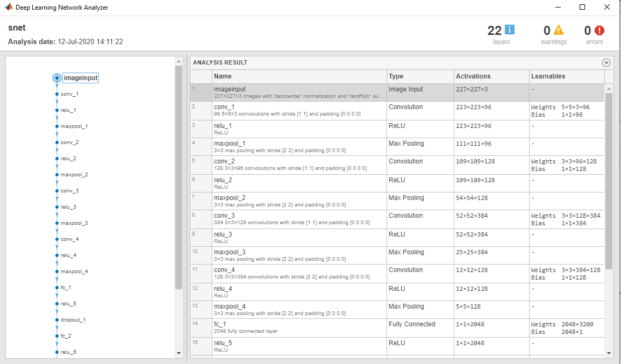Select the conv_3 row in the table

click(x=397, y=219)
